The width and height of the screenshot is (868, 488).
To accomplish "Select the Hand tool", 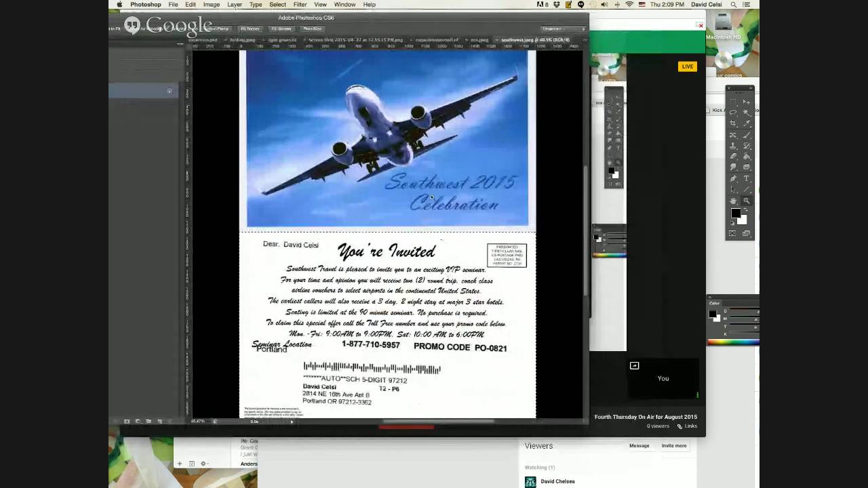I will [734, 201].
